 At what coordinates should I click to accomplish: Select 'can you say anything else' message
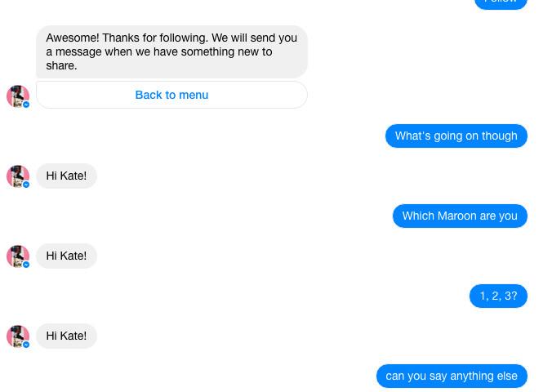pyautogui.click(x=451, y=376)
